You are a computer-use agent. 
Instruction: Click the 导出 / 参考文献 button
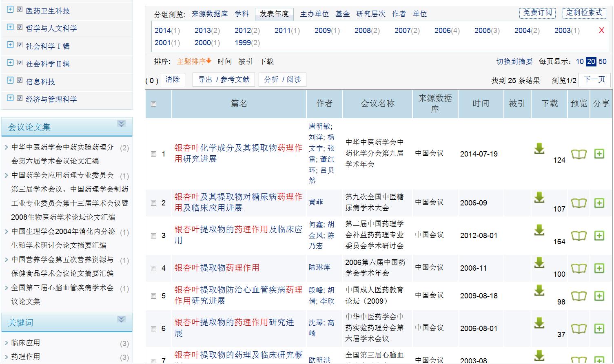[224, 79]
